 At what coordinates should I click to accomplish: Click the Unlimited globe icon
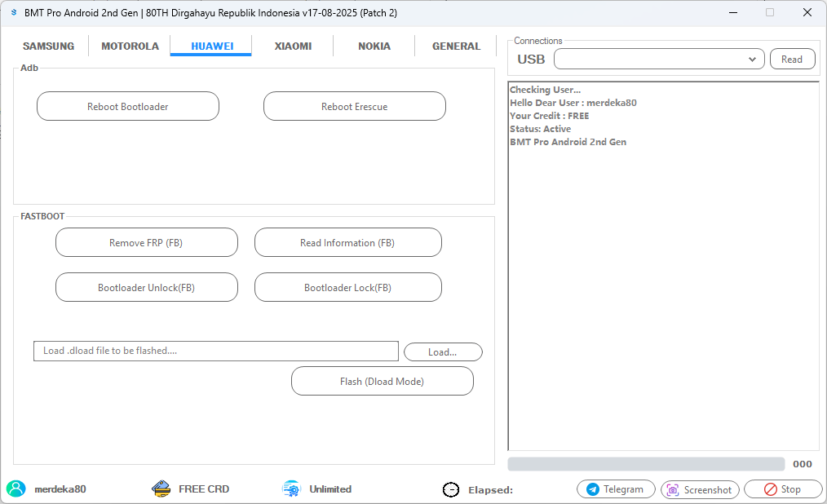pyautogui.click(x=290, y=489)
